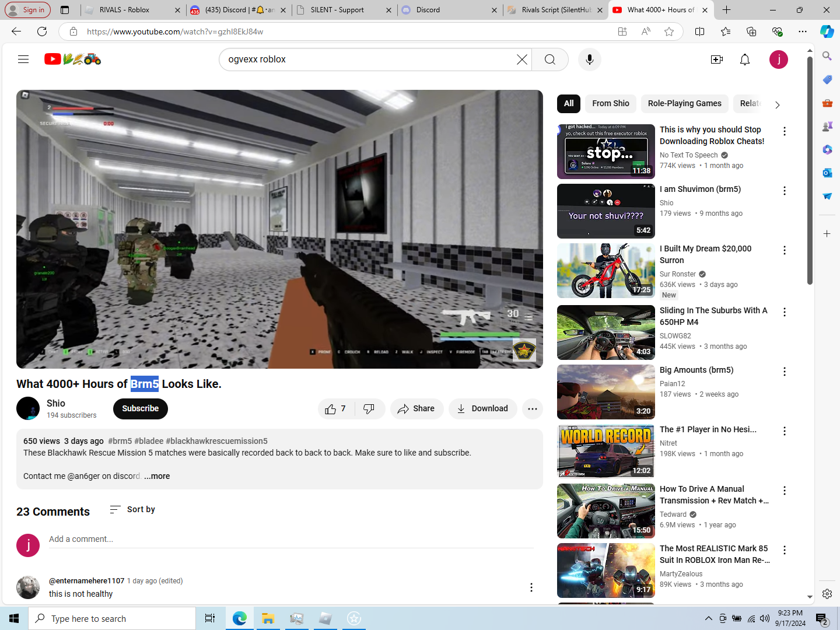The height and width of the screenshot is (630, 840).
Task: Open menu for 'Stop Downloading Roblox Cheats' video
Action: pyautogui.click(x=785, y=131)
